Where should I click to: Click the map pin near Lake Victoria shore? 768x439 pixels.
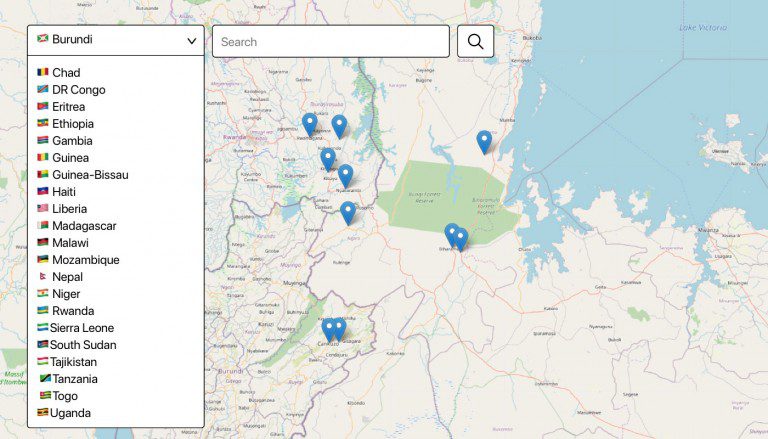(x=484, y=142)
